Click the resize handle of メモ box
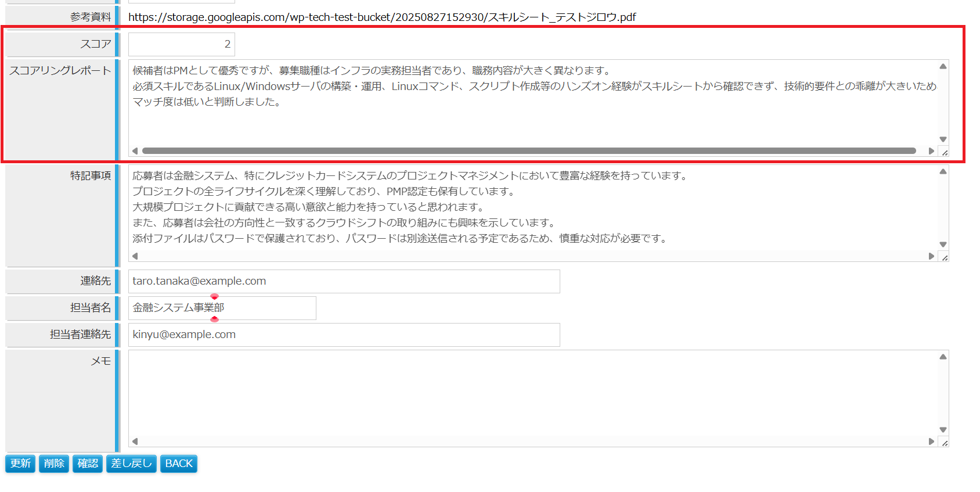980x492 pixels. click(x=945, y=443)
